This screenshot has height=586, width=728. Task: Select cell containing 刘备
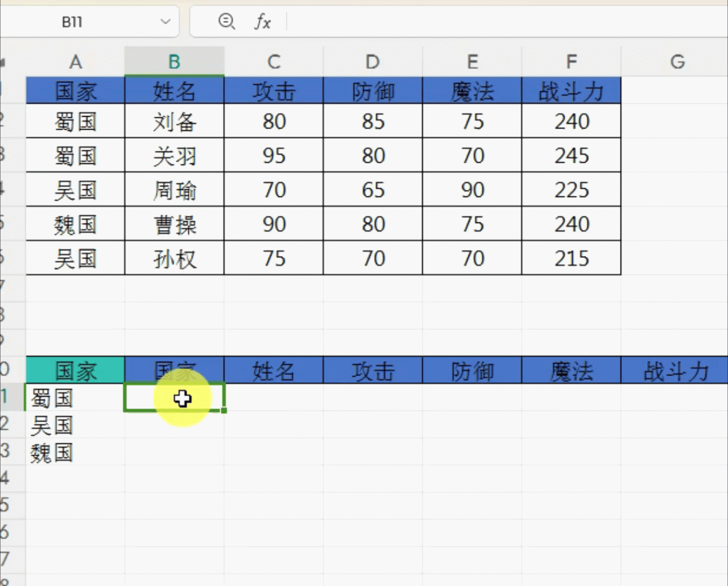coord(174,121)
